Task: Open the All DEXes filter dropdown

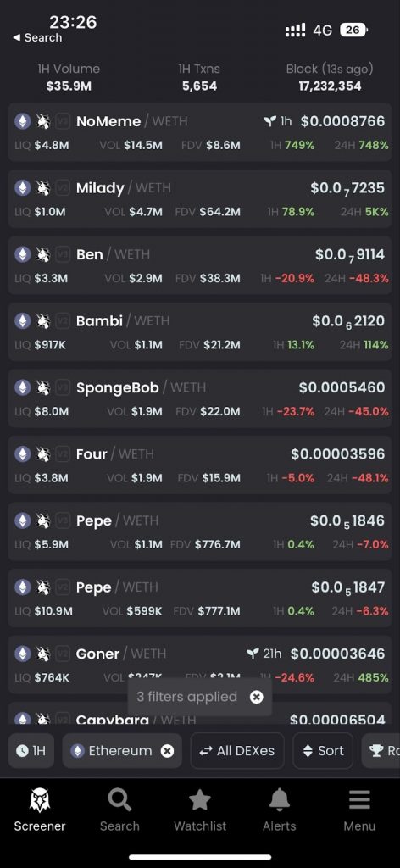Action: click(x=237, y=751)
